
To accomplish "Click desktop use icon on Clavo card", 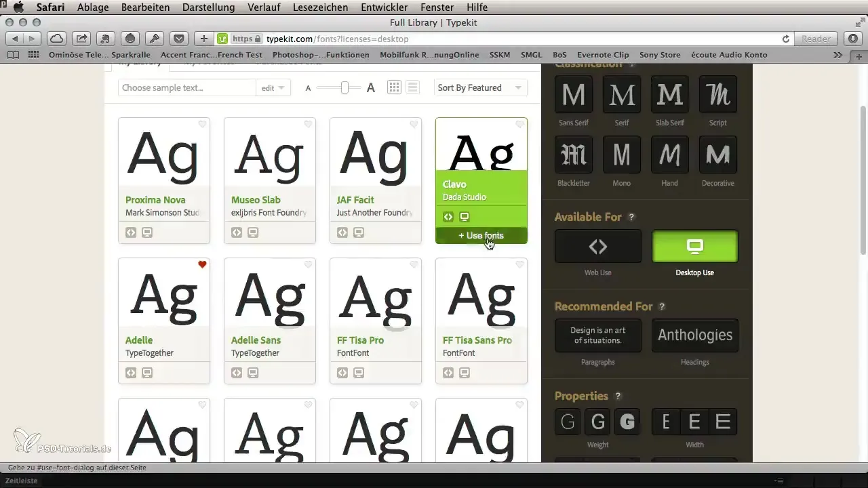I will point(465,217).
